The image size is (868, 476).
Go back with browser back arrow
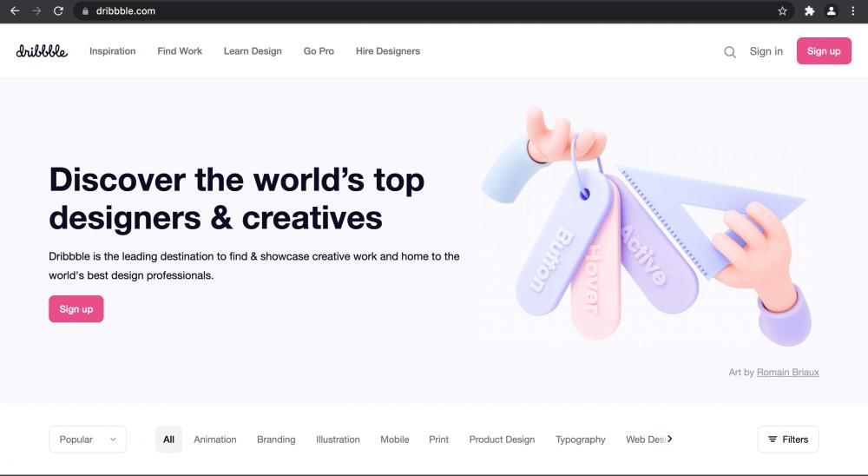(x=15, y=10)
